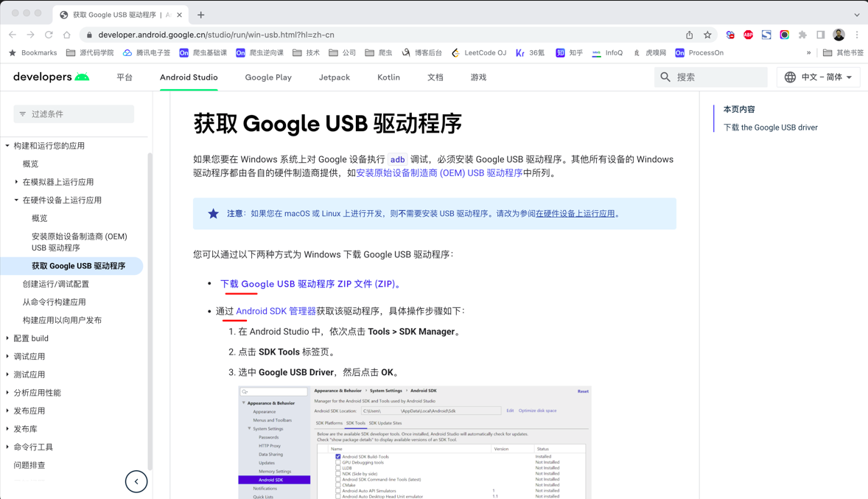Expand the 配置 build section
868x499 pixels.
7,338
